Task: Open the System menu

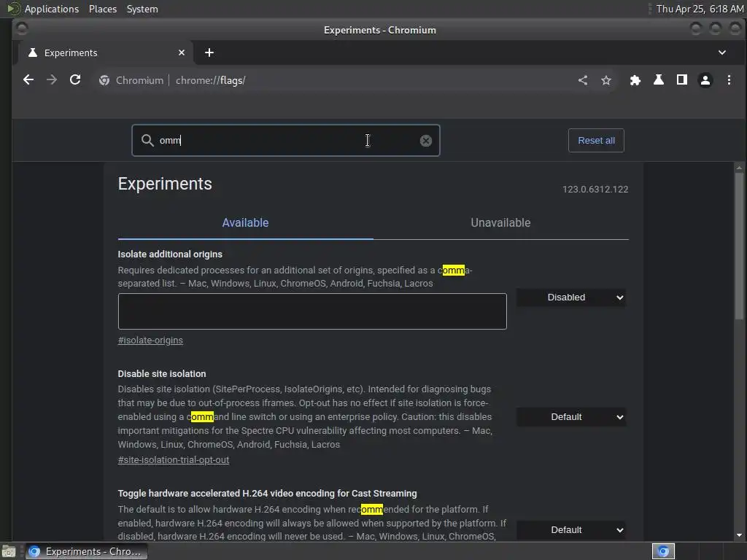Action: coord(142,9)
